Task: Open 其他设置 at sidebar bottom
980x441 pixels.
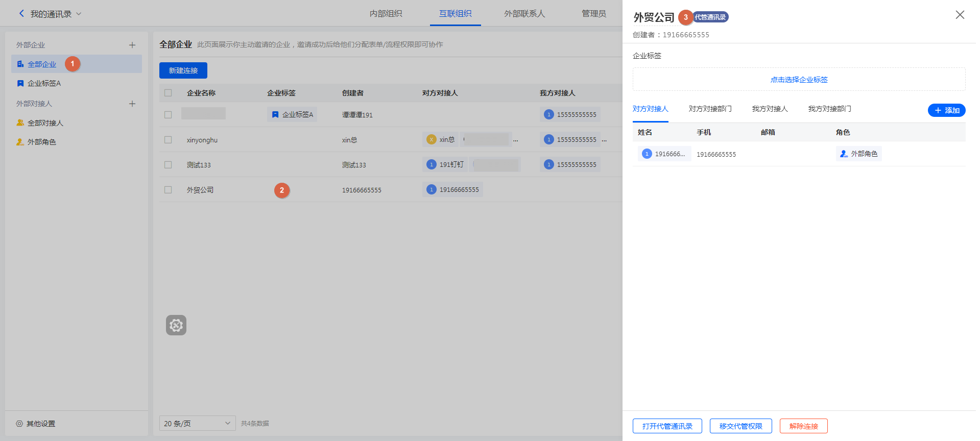Action: click(x=40, y=424)
